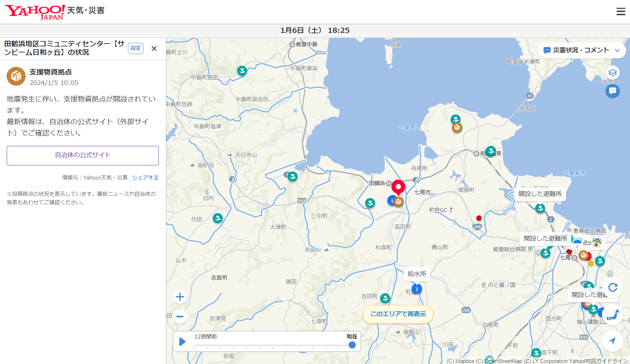Click shelter marker beside 吉田町
This screenshot has width=630, height=364.
click(x=385, y=298)
